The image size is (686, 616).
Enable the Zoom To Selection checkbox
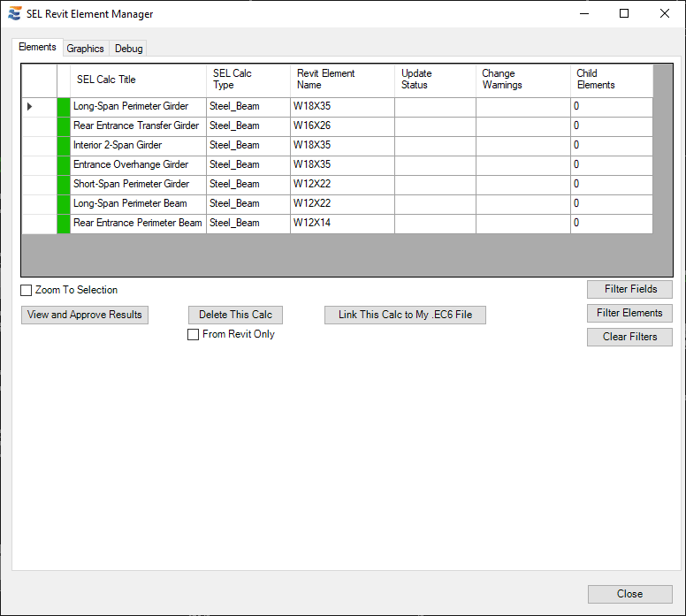27,290
